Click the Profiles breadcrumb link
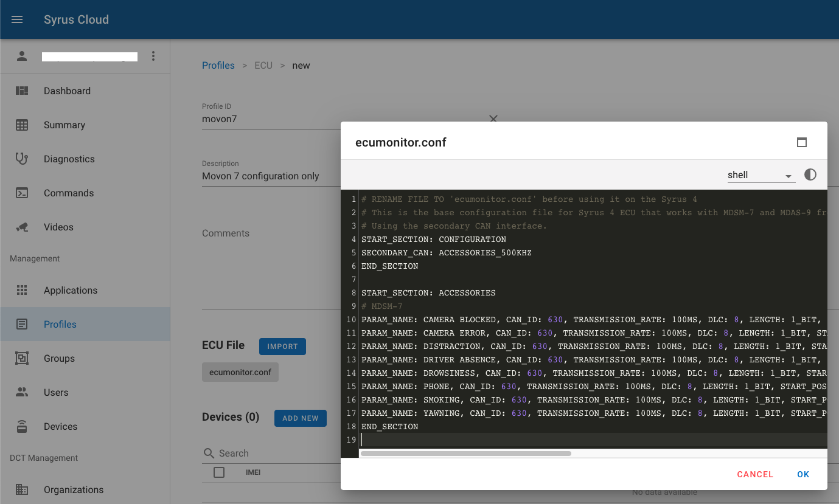The width and height of the screenshot is (839, 504). pyautogui.click(x=218, y=65)
